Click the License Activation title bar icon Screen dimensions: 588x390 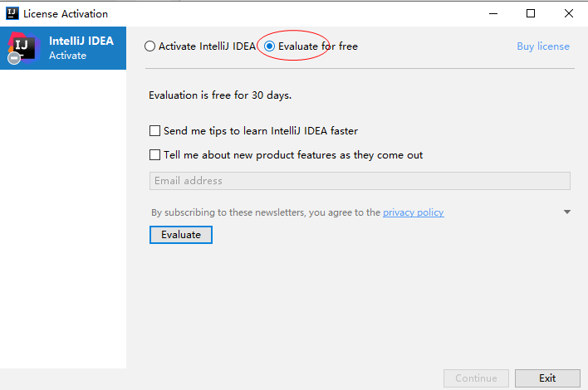click(x=11, y=13)
